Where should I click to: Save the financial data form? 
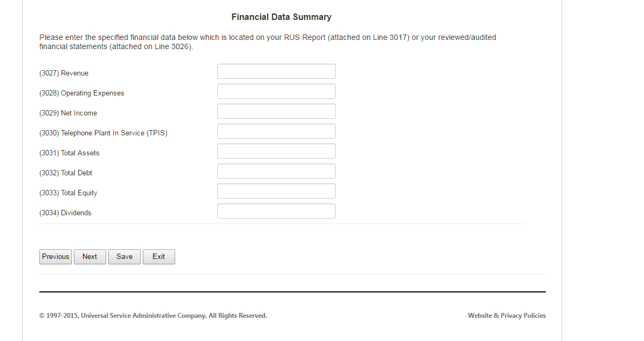click(124, 257)
